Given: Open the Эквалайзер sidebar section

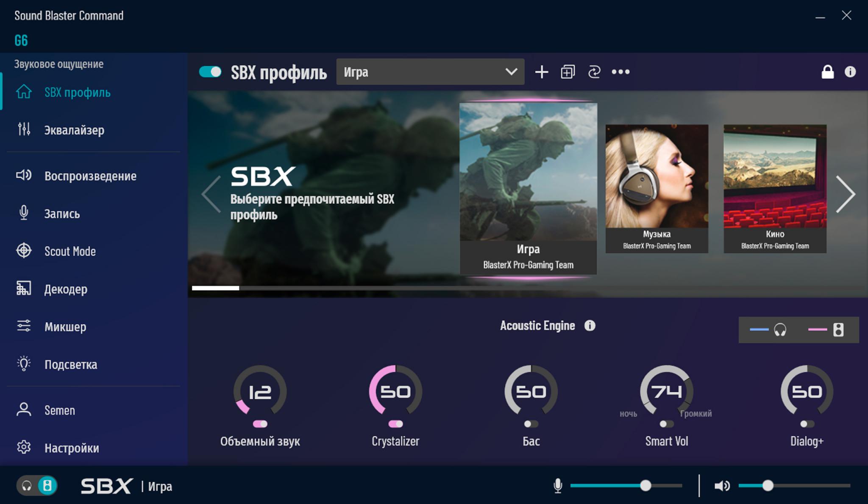Looking at the screenshot, I should pos(74,130).
